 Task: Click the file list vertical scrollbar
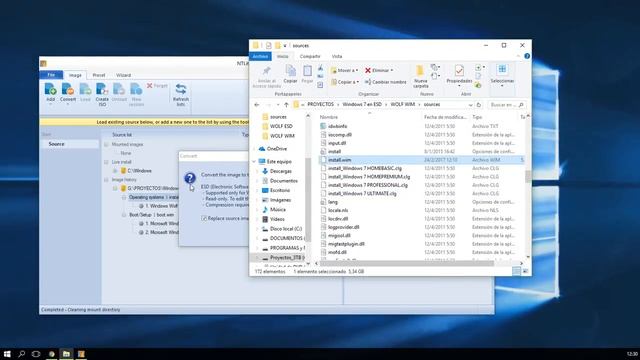click(528, 177)
